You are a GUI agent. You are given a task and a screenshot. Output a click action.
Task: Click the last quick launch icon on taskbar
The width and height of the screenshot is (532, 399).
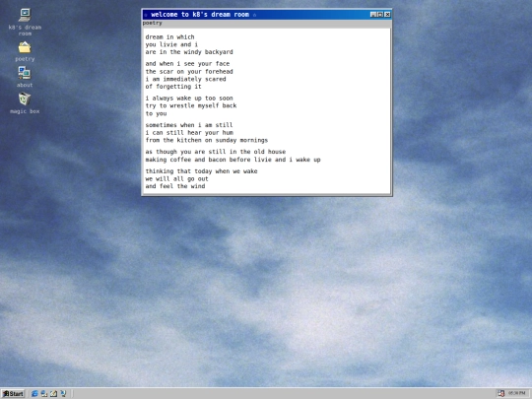click(63, 393)
